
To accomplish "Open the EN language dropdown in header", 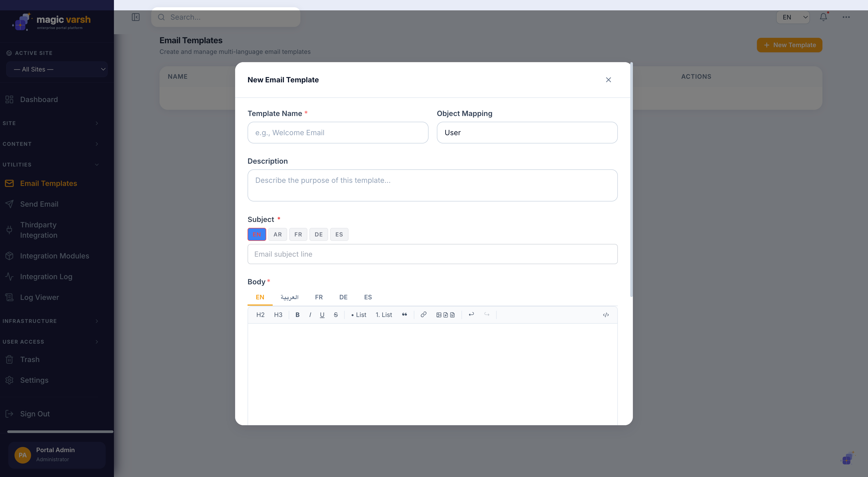I will [x=793, y=17].
